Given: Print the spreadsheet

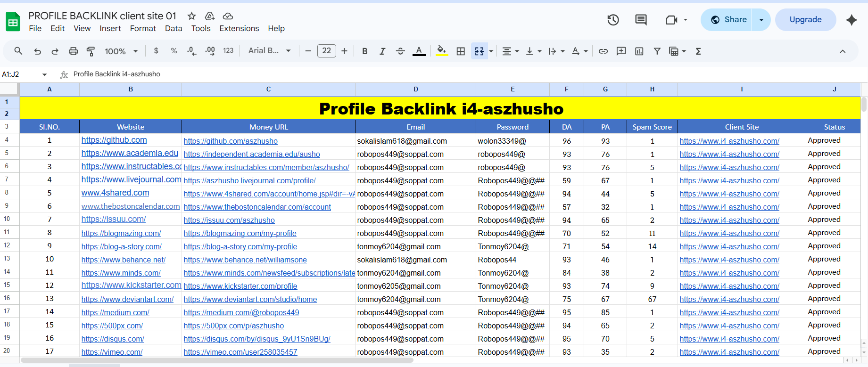Looking at the screenshot, I should (73, 51).
